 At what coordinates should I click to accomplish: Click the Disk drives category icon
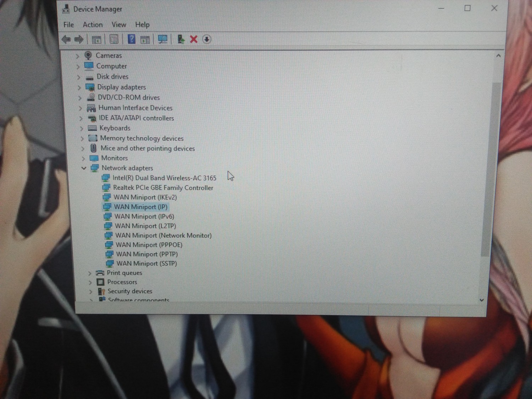click(x=89, y=77)
